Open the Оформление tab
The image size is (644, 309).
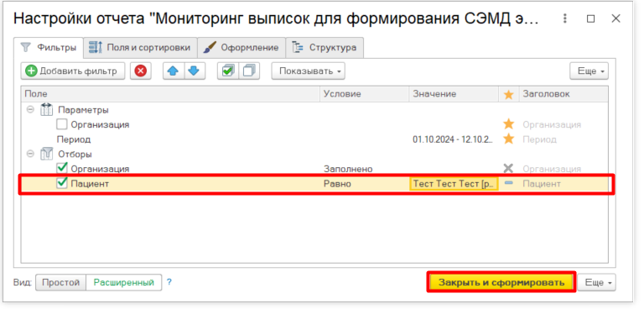click(241, 48)
